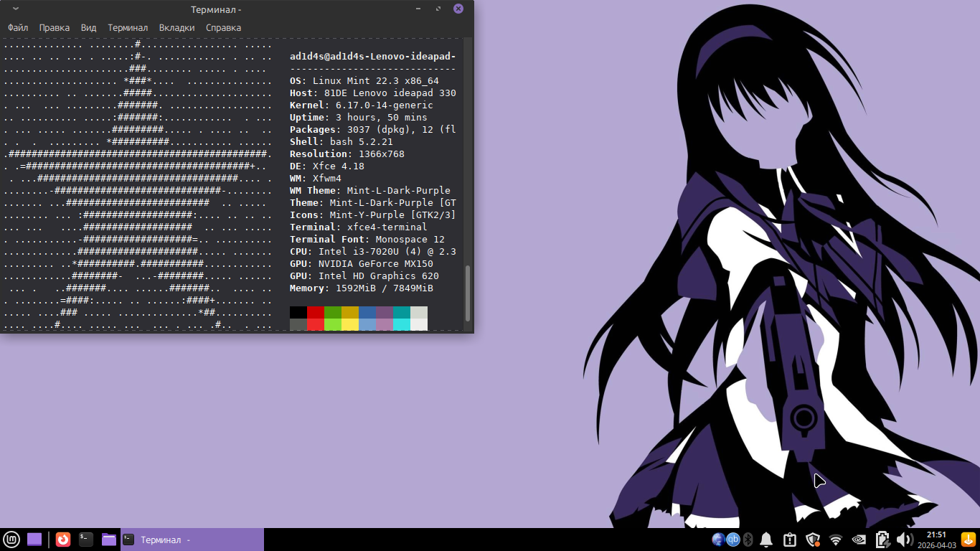The height and width of the screenshot is (551, 980).
Task: Click the "Resolution: 1366x768" line
Action: coord(347,154)
